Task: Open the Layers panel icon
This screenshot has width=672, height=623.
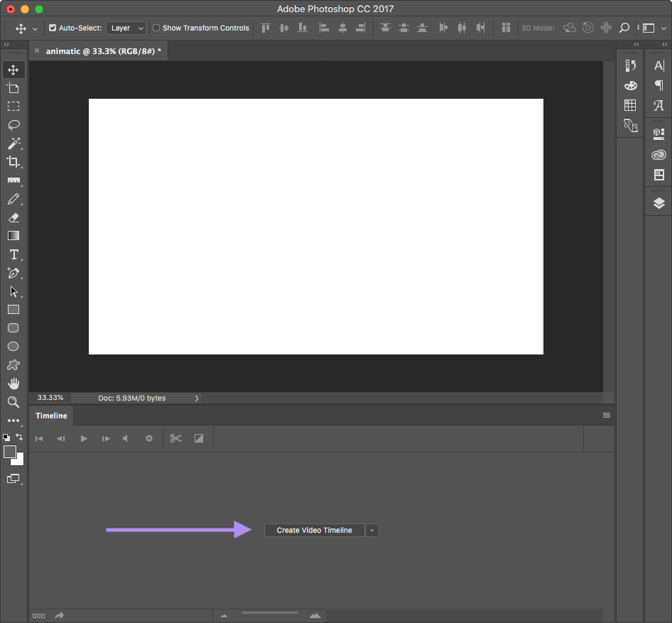Action: pyautogui.click(x=658, y=202)
